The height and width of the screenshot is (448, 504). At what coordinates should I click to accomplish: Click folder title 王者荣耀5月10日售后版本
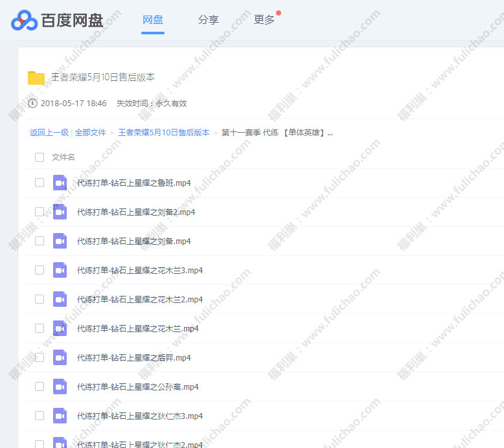pos(103,78)
